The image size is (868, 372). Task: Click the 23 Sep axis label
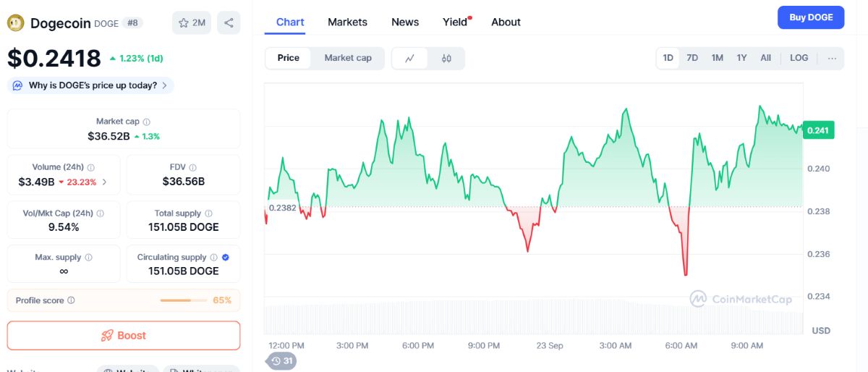coord(550,346)
